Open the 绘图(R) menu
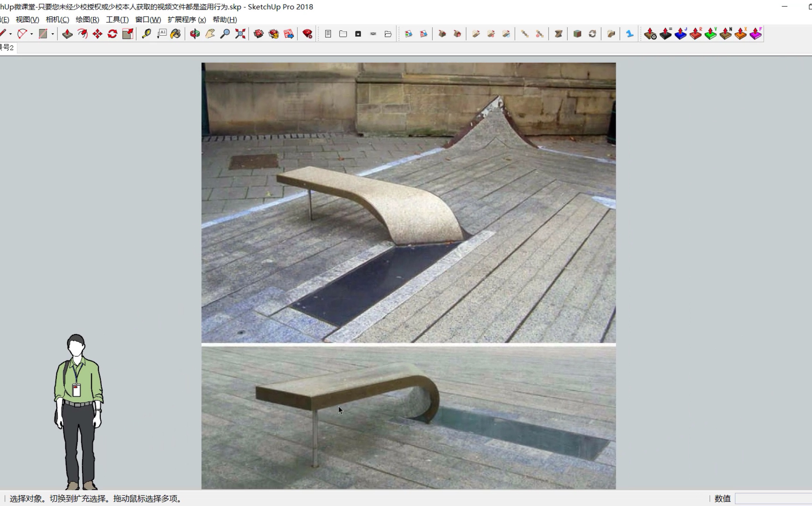Viewport: 812px width, 506px height. [87, 20]
